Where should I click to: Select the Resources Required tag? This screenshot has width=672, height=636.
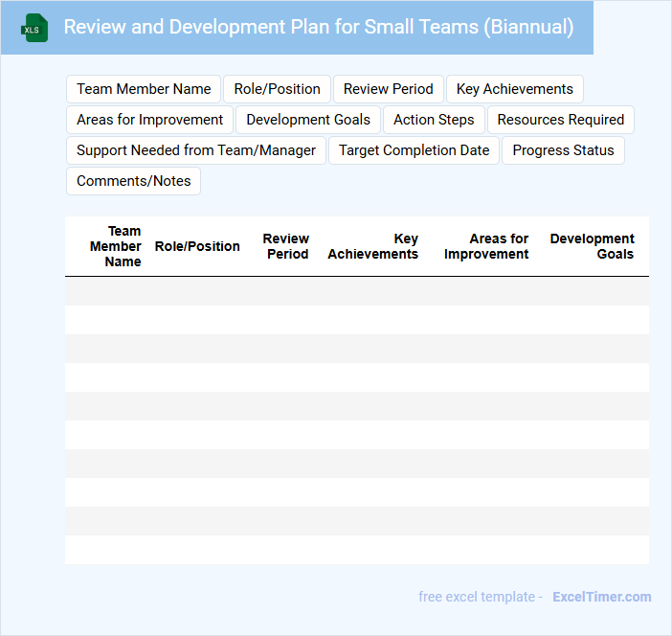coord(560,120)
